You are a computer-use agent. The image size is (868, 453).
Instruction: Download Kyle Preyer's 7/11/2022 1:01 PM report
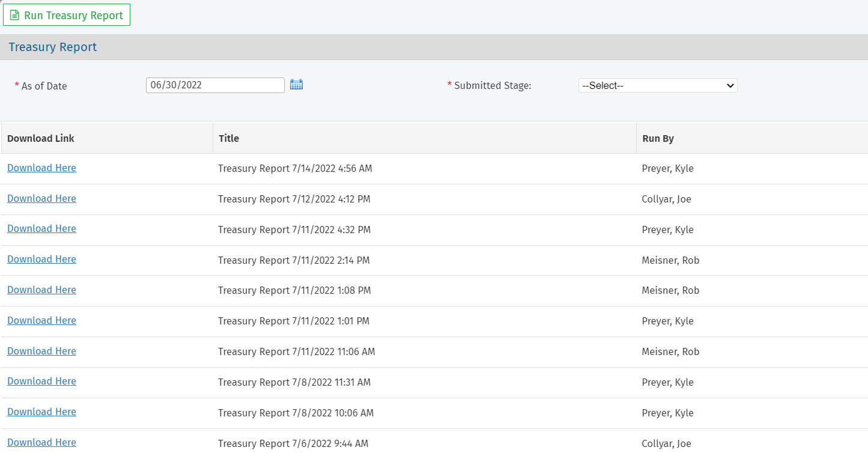[x=41, y=320]
